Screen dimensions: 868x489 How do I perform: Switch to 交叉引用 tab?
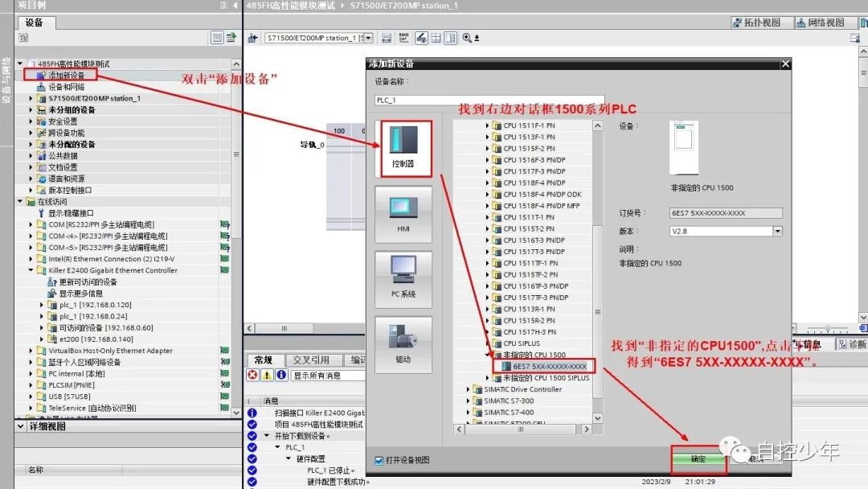(310, 360)
